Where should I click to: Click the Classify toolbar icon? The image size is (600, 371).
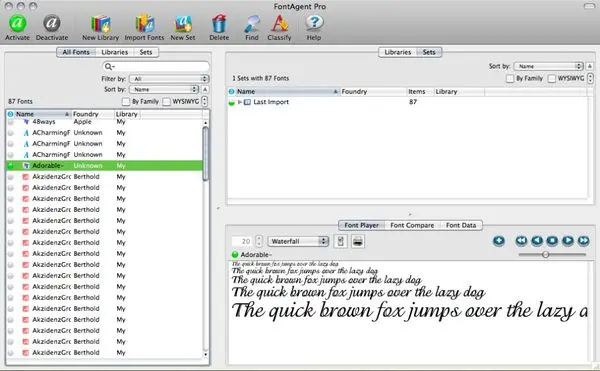[280, 24]
